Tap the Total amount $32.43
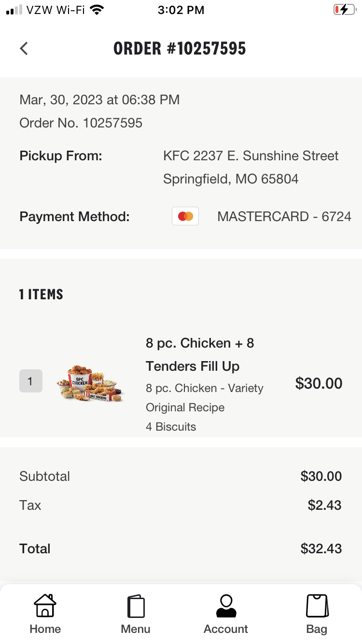 click(321, 549)
